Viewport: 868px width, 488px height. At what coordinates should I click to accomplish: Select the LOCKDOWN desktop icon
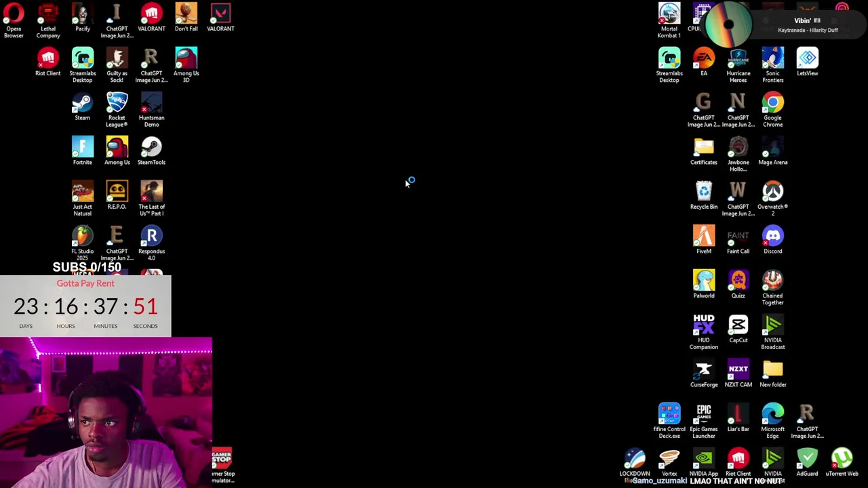635,463
